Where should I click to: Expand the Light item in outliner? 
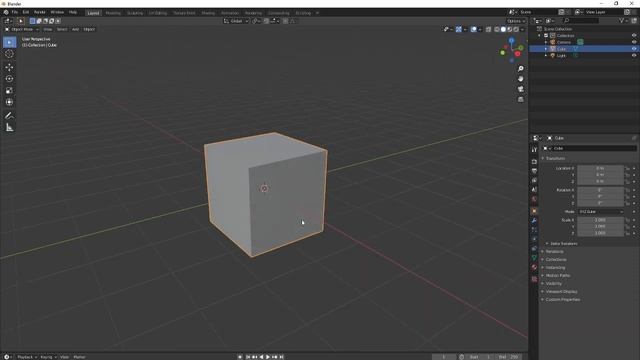[x=546, y=55]
